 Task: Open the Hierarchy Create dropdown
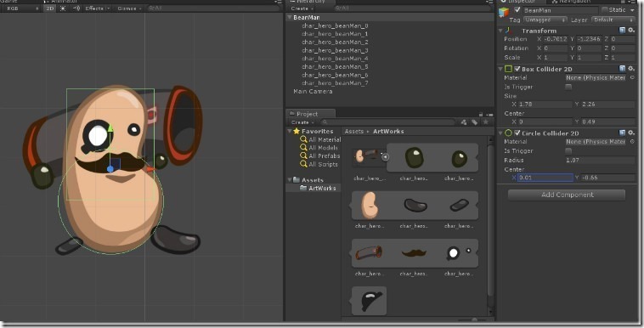tap(302, 8)
